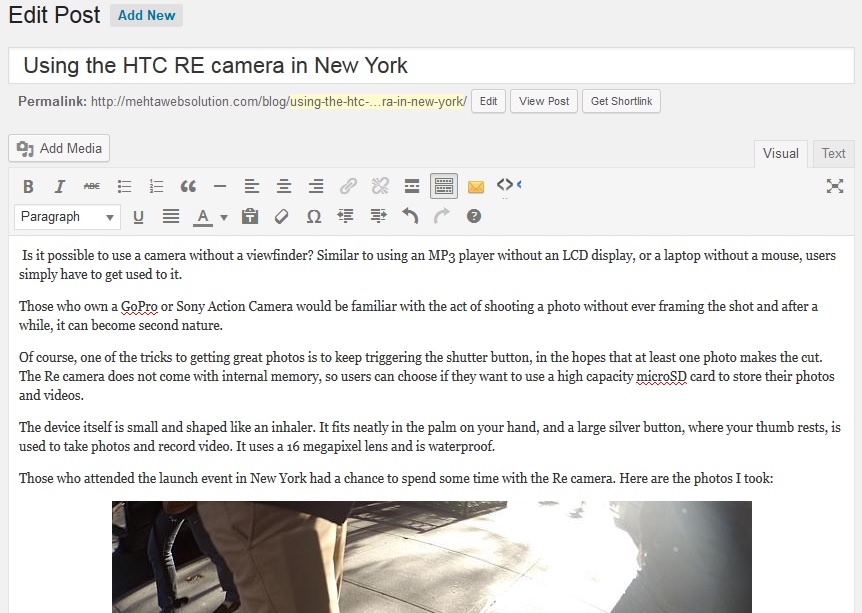Clear formatting with the eraser icon
This screenshot has height=613, width=862.
click(x=282, y=216)
